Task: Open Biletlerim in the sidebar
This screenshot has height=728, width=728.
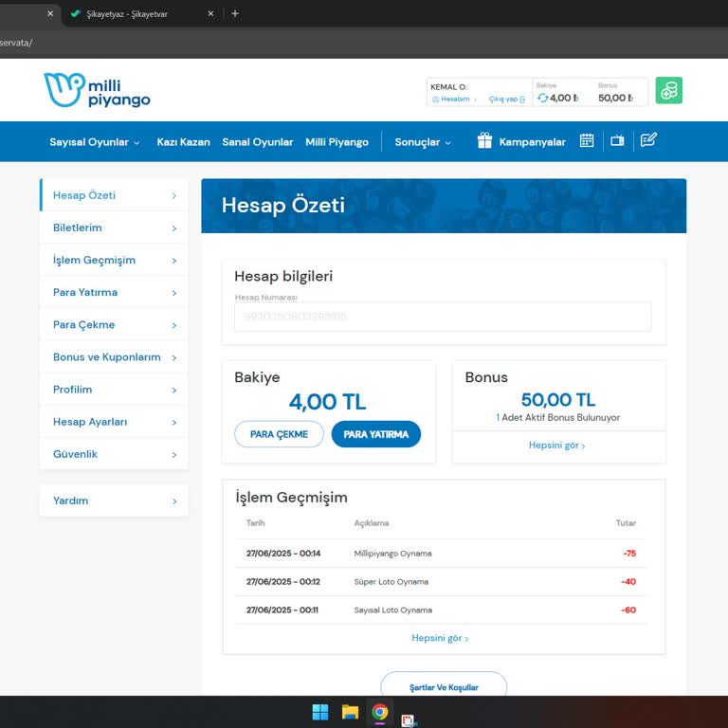Action: [x=114, y=227]
